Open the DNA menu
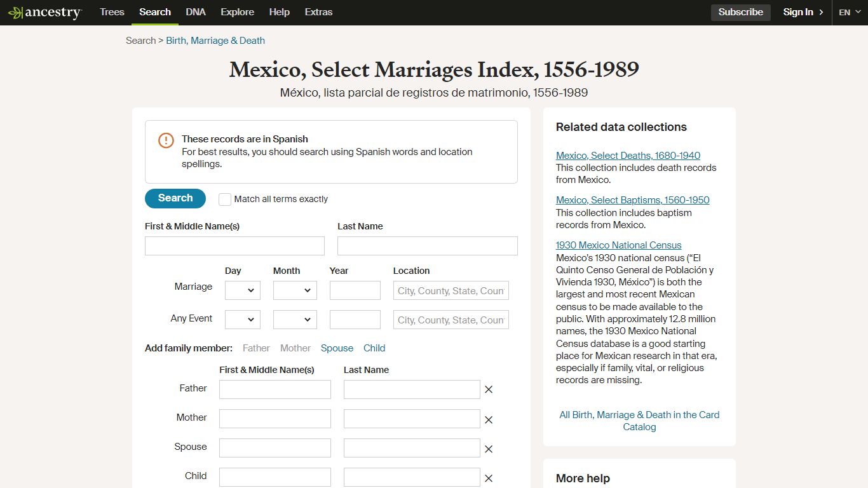The width and height of the screenshot is (868, 488). (x=196, y=12)
